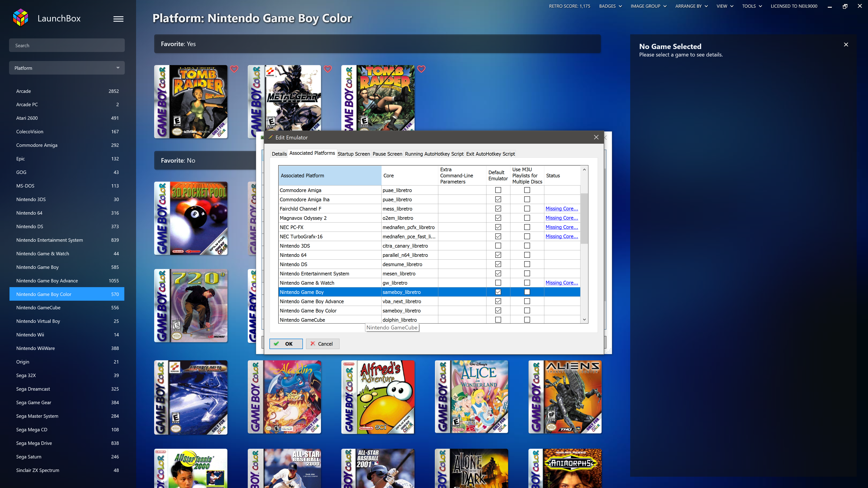The image size is (868, 488).
Task: Select Sega Dreamcast in the sidebar
Action: 67,389
